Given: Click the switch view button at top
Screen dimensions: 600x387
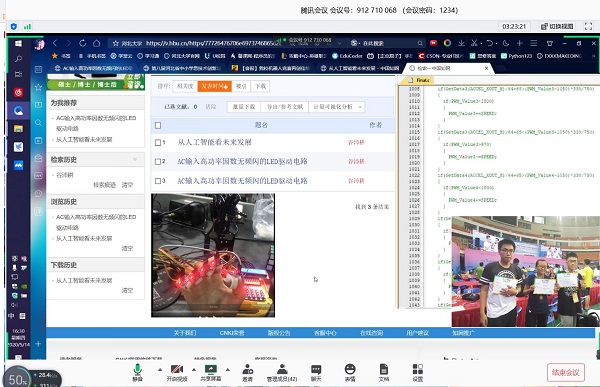Looking at the screenshot, I should (557, 26).
